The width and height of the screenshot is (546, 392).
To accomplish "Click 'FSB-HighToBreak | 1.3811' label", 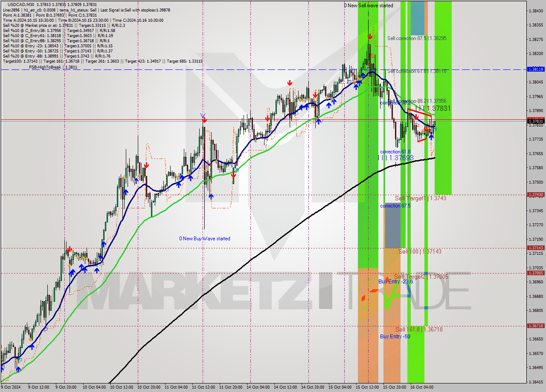I will tap(53, 67).
